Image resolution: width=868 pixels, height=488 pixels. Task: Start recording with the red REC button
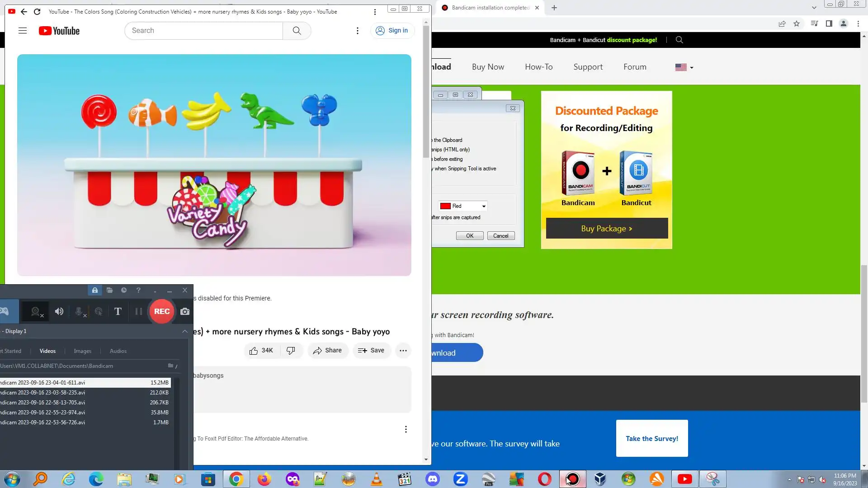[161, 311]
